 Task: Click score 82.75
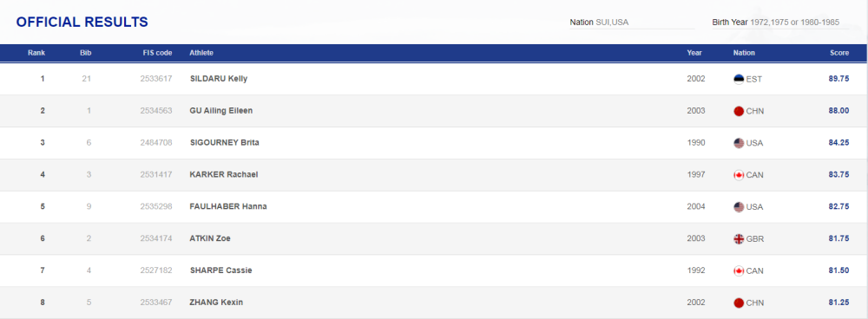[838, 207]
